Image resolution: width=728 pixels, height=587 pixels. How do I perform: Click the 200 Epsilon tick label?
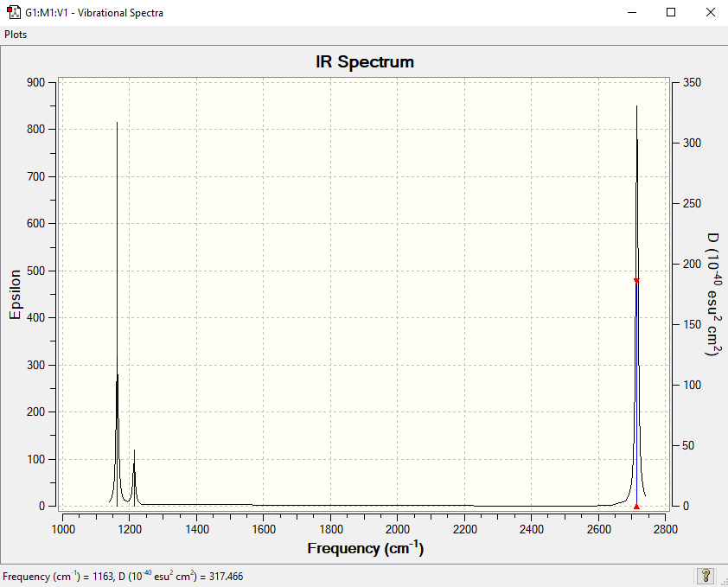(x=36, y=412)
